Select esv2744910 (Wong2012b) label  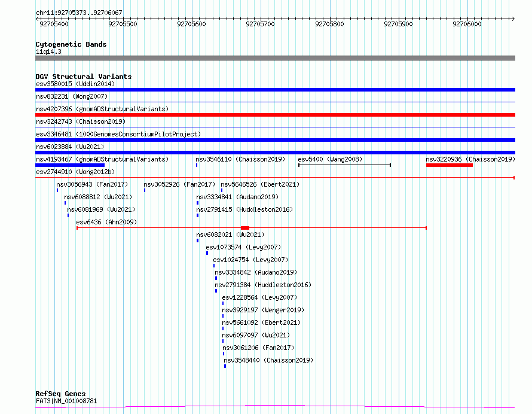pos(75,172)
